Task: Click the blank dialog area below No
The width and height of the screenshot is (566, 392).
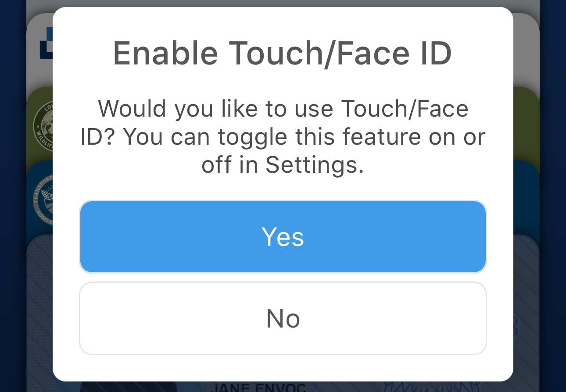Action: click(x=283, y=368)
